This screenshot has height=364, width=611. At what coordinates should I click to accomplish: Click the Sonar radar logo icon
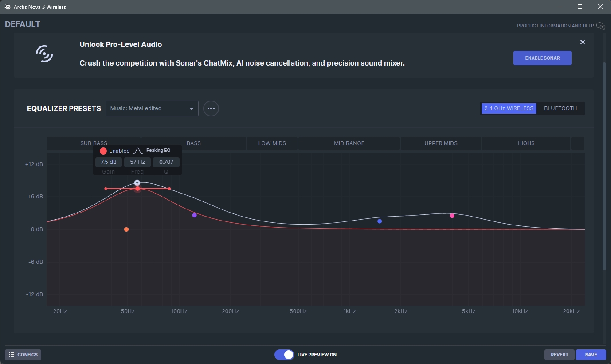point(44,54)
